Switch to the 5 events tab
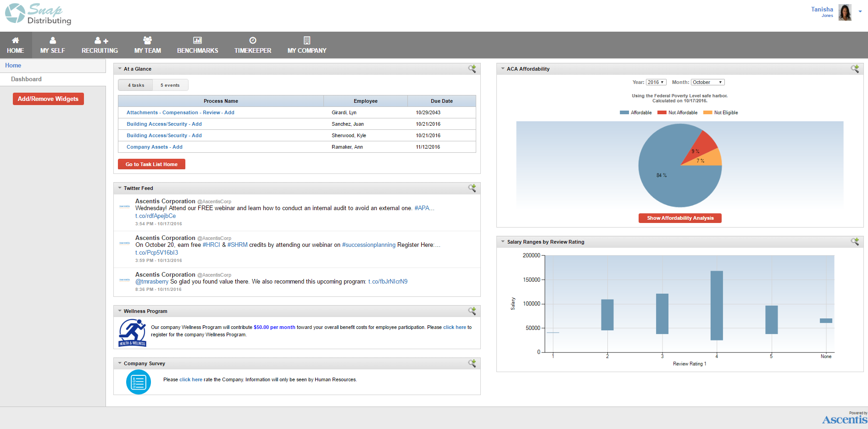 [170, 85]
